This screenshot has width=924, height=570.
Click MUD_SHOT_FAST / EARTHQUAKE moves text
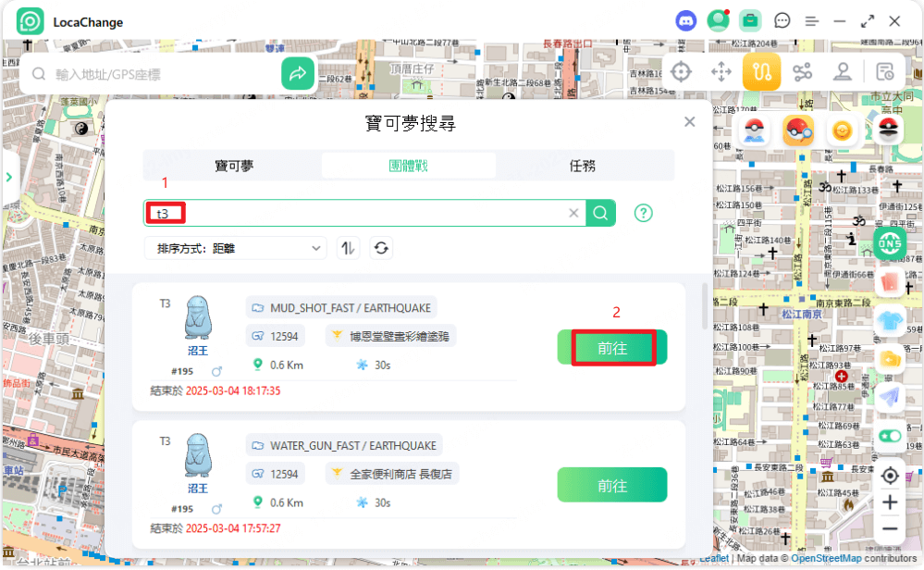tap(350, 308)
